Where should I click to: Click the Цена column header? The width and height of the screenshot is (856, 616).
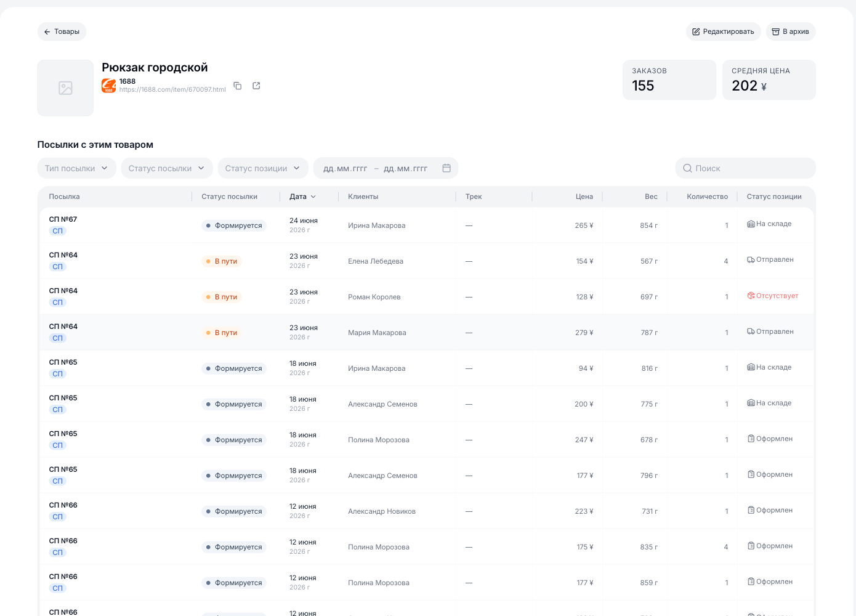coord(584,197)
